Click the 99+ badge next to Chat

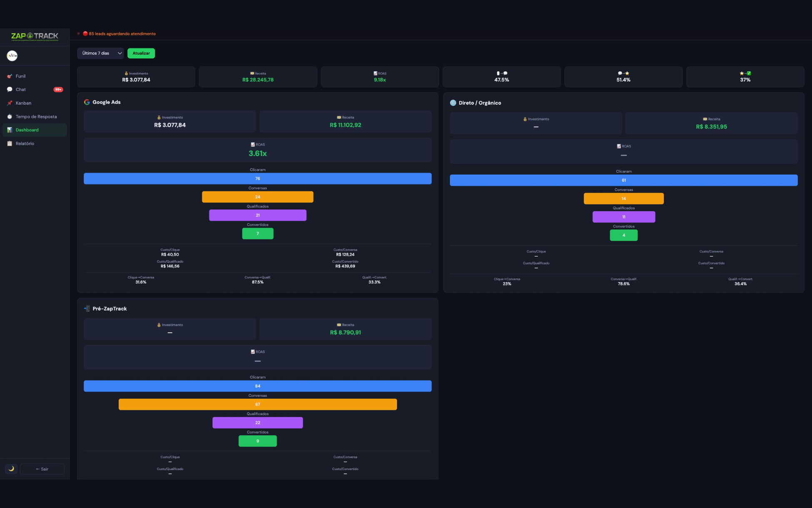58,89
